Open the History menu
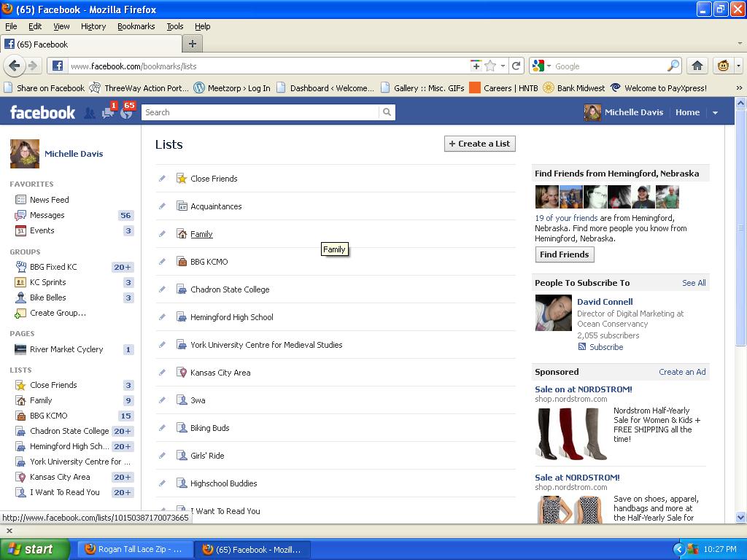747x560 pixels. [93, 26]
